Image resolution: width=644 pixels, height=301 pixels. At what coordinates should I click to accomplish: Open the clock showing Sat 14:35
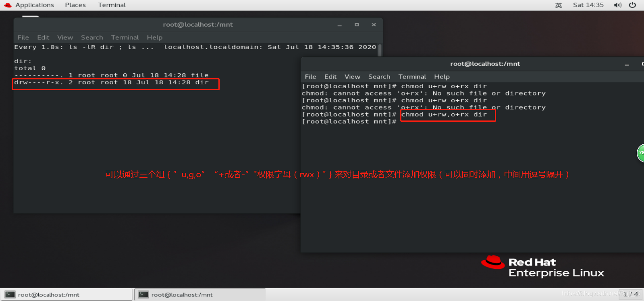point(588,5)
